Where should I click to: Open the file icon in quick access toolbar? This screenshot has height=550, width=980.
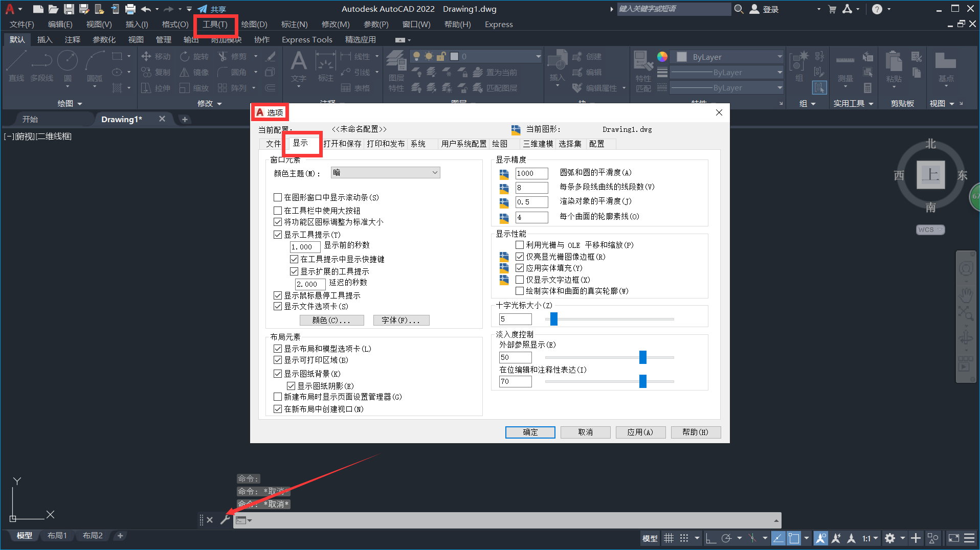[x=53, y=9]
